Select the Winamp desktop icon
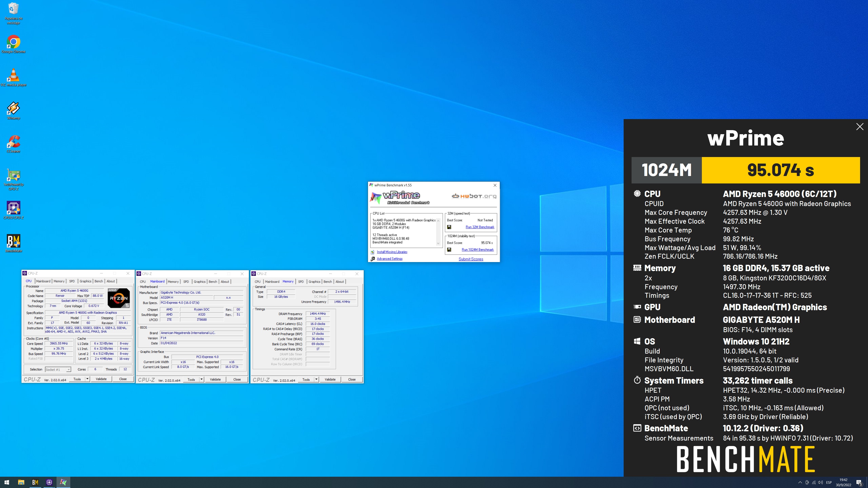The height and width of the screenshot is (488, 868). click(14, 110)
